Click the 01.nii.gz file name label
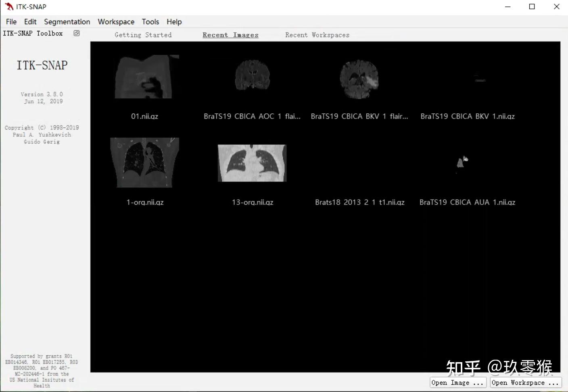The height and width of the screenshot is (392, 568). pyautogui.click(x=145, y=116)
